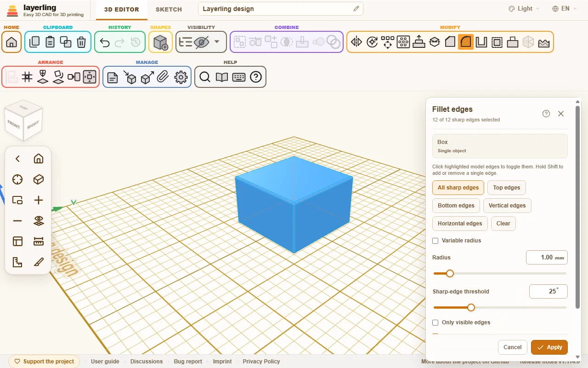588x368 pixels.
Task: Click the Layerling design name field
Action: (281, 9)
